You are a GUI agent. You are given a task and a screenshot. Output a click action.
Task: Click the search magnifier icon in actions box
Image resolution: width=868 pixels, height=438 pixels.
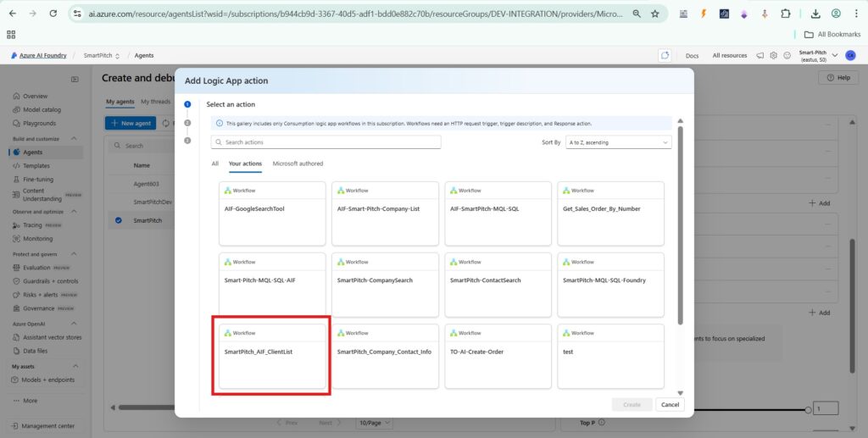click(219, 142)
